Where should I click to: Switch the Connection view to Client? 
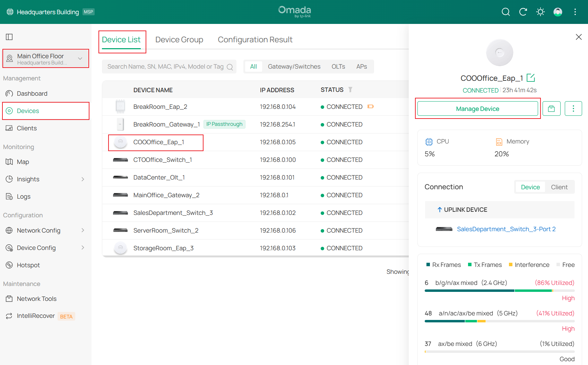click(559, 187)
